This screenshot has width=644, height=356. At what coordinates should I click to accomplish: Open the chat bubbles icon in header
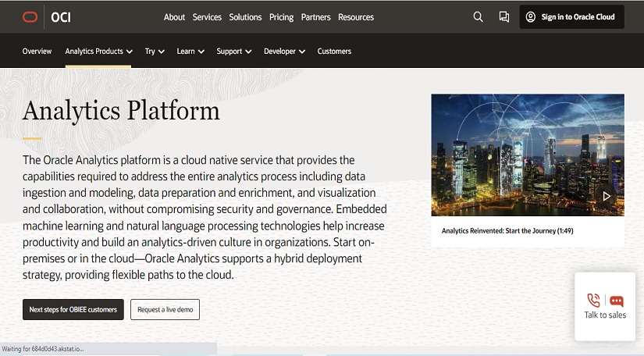[x=504, y=17]
